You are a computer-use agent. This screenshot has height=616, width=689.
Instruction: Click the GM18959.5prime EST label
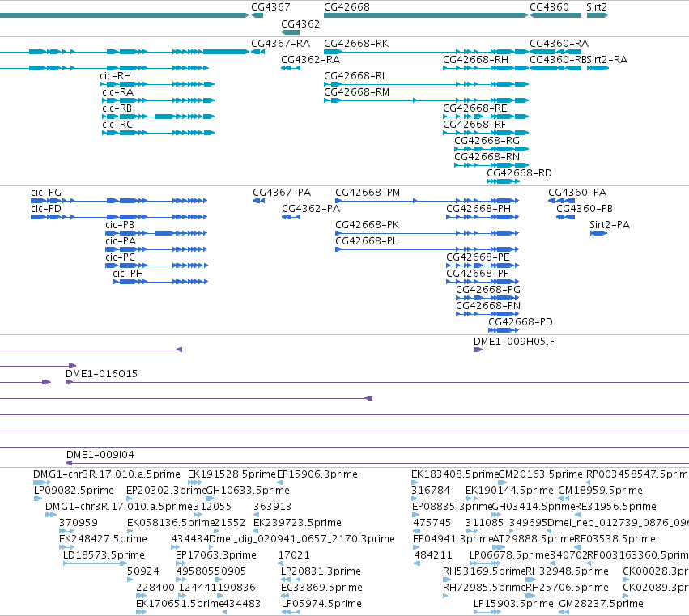600,491
